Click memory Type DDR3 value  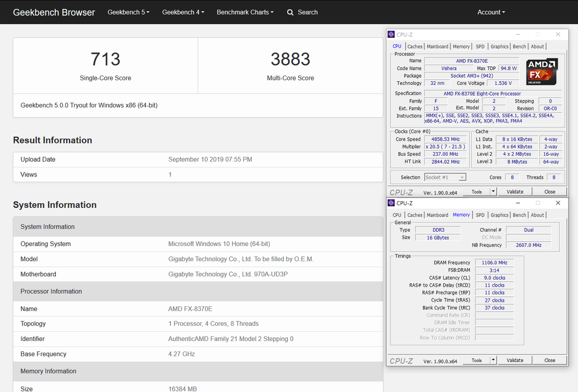click(438, 230)
